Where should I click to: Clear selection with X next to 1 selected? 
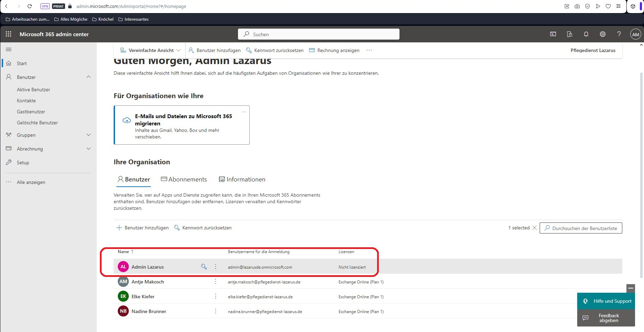534,228
